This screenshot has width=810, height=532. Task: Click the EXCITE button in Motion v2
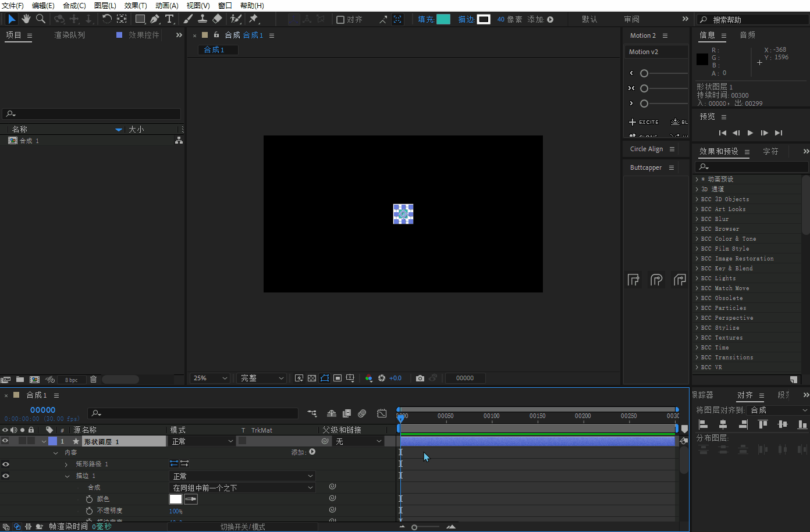coord(644,122)
